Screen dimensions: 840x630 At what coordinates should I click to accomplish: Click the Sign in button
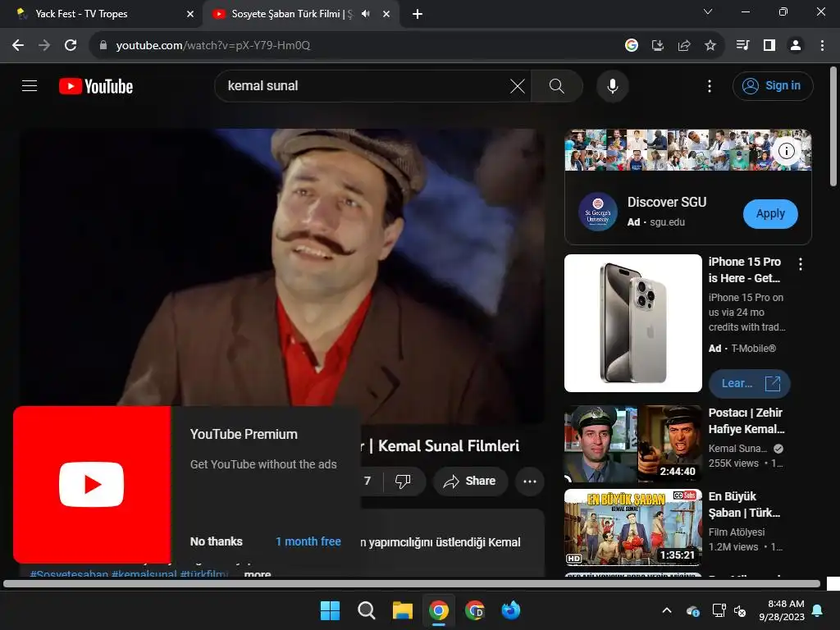point(773,85)
